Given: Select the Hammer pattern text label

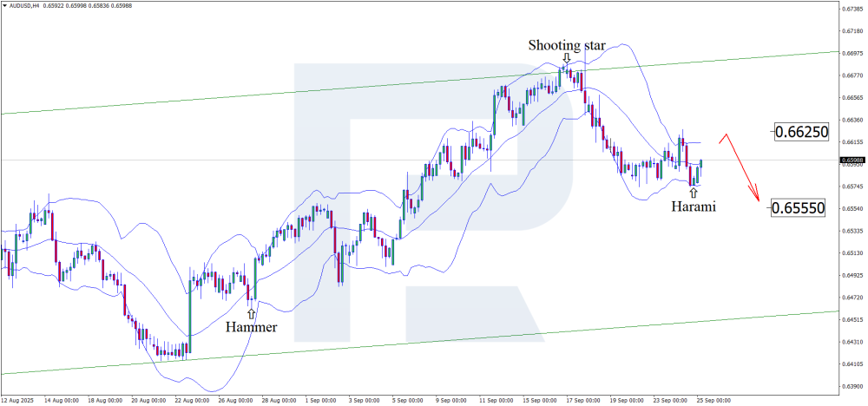Looking at the screenshot, I should coord(252,327).
